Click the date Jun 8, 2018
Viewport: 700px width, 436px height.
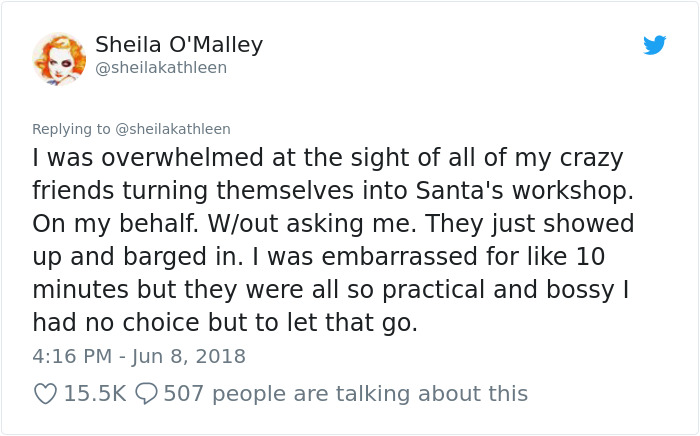coord(189,356)
